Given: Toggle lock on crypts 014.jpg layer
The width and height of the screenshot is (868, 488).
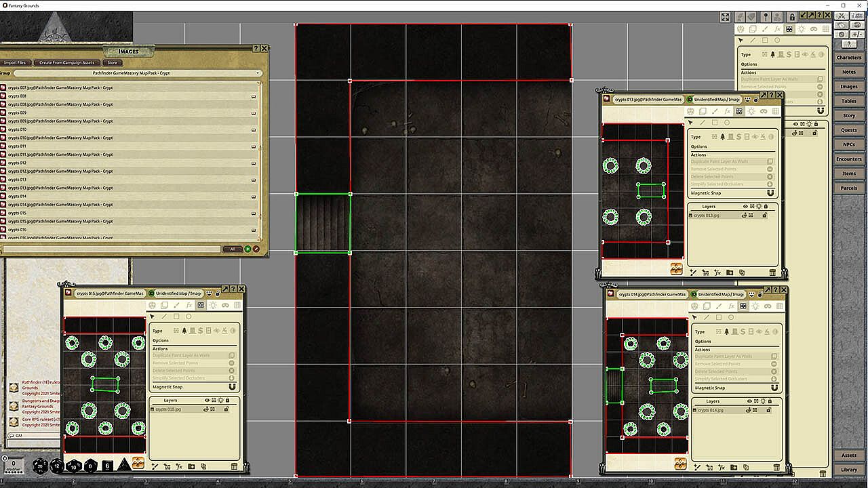Looking at the screenshot, I should [769, 410].
